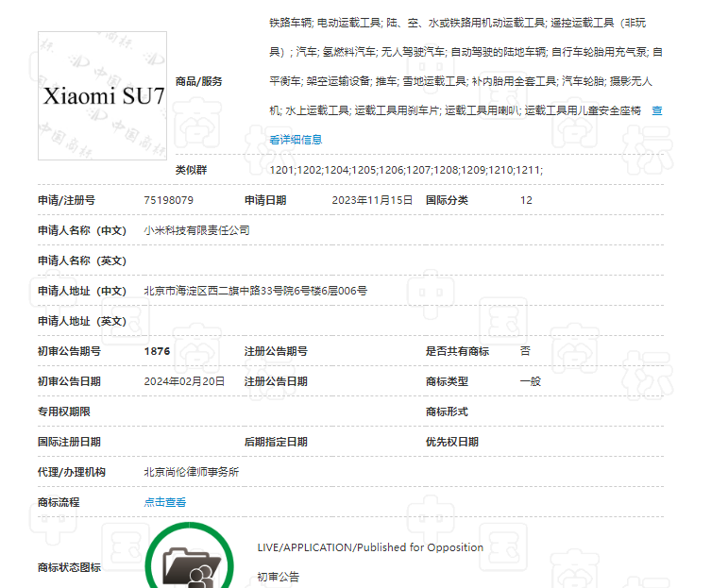Click agency name 北京尚伦律师事务所
The width and height of the screenshot is (728, 588).
click(x=192, y=472)
